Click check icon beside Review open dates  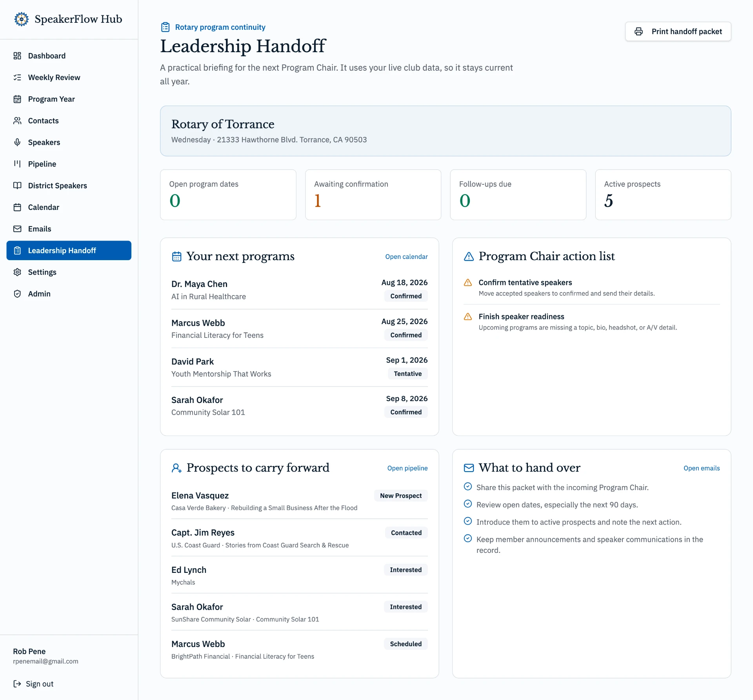click(468, 504)
